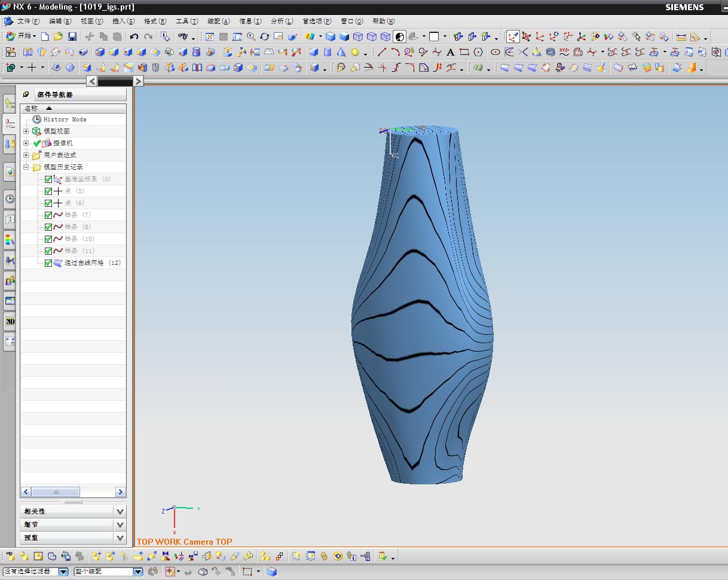Click the Cylinder primitive icon

click(328, 52)
